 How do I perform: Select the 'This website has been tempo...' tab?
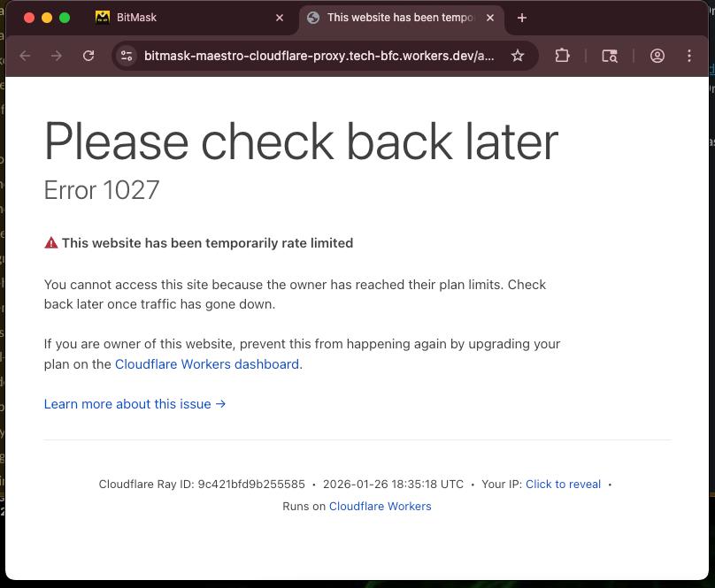401,18
